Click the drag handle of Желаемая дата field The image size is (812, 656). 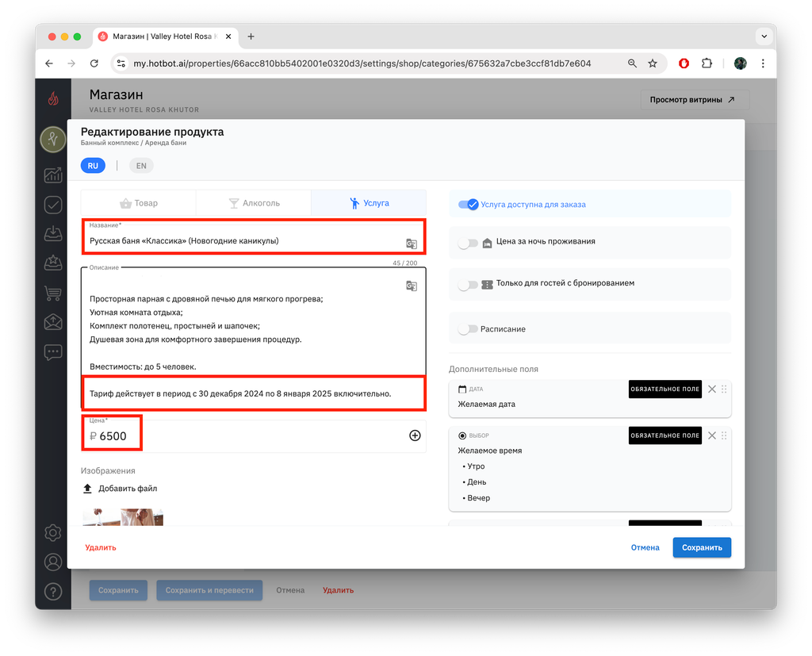pyautogui.click(x=724, y=389)
